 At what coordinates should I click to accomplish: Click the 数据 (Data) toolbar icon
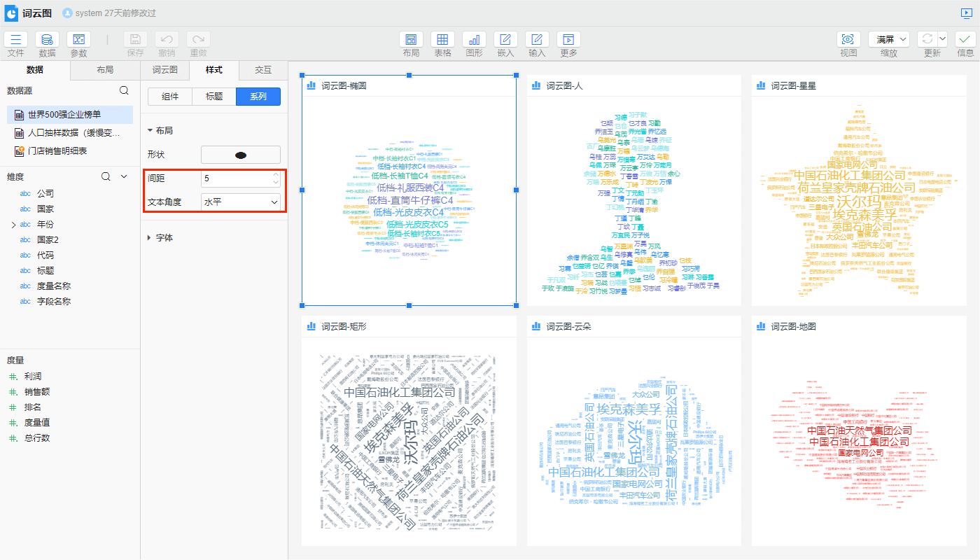47,40
